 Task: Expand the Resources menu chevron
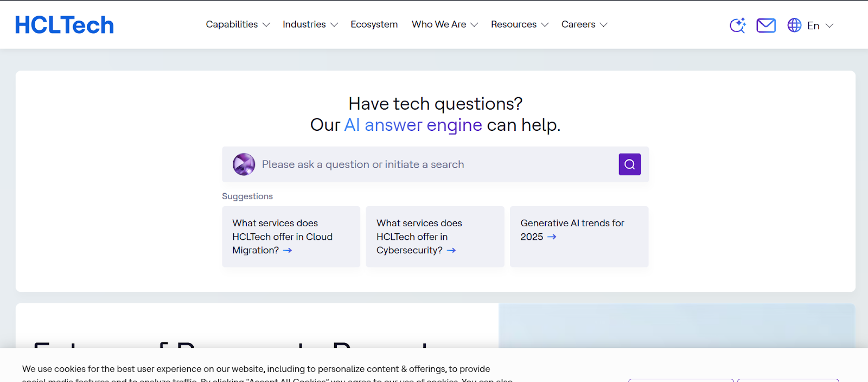pyautogui.click(x=545, y=25)
